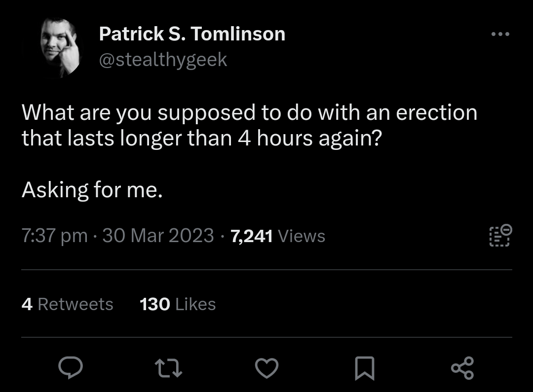Bookmark this tweet
This screenshot has width=533, height=392.
pyautogui.click(x=365, y=368)
